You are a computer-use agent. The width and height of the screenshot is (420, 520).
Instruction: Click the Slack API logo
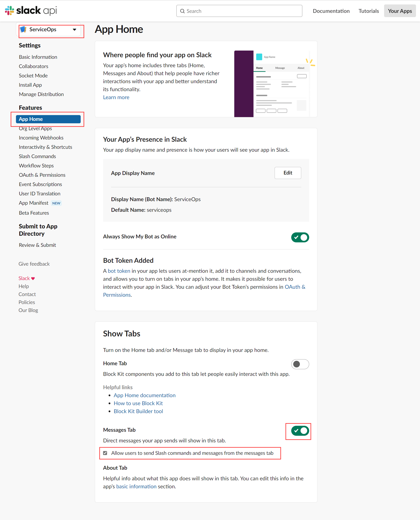[31, 11]
